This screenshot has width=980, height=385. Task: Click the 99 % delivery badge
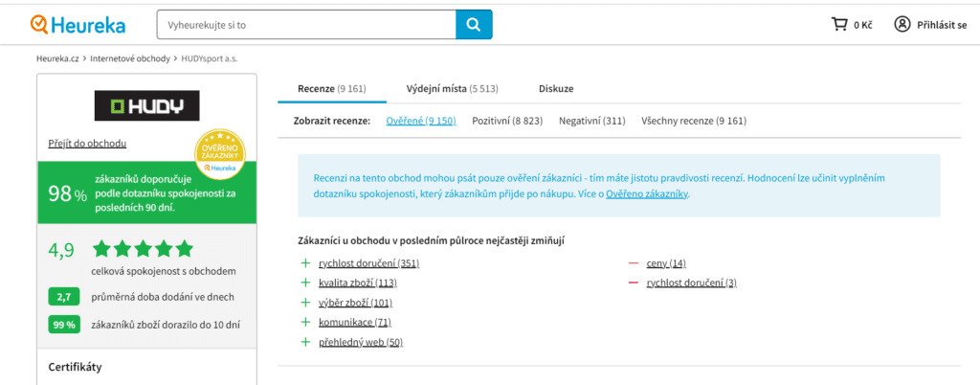[64, 325]
